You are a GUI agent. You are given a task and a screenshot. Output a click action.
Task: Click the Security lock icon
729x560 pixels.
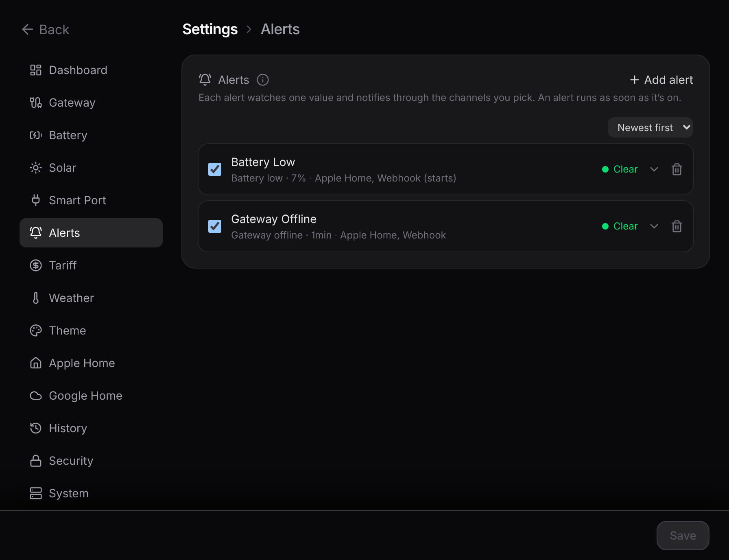[x=36, y=461]
